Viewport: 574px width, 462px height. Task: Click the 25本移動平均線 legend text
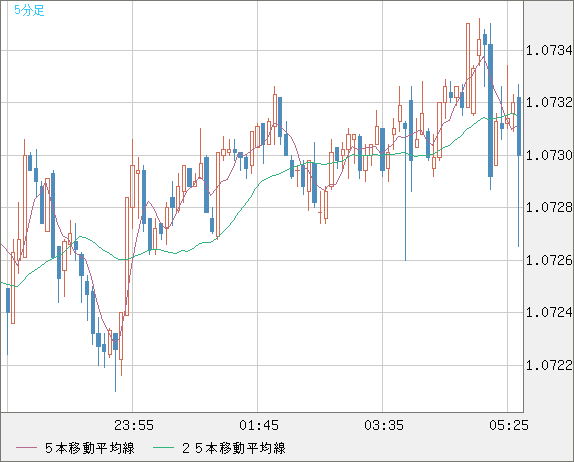(x=234, y=448)
